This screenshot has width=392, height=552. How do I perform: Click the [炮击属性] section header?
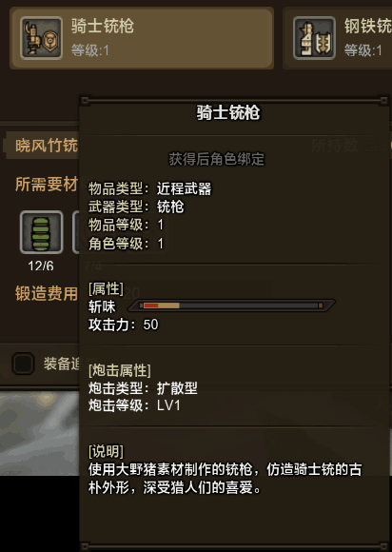(x=120, y=371)
